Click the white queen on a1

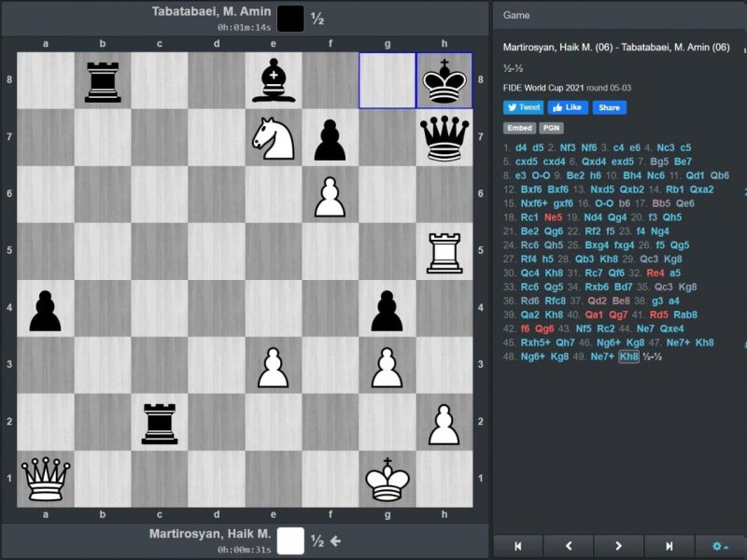(x=46, y=480)
